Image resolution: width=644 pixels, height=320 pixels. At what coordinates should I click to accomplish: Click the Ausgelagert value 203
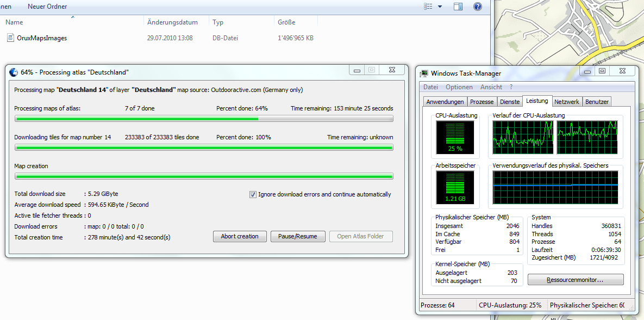coord(512,273)
